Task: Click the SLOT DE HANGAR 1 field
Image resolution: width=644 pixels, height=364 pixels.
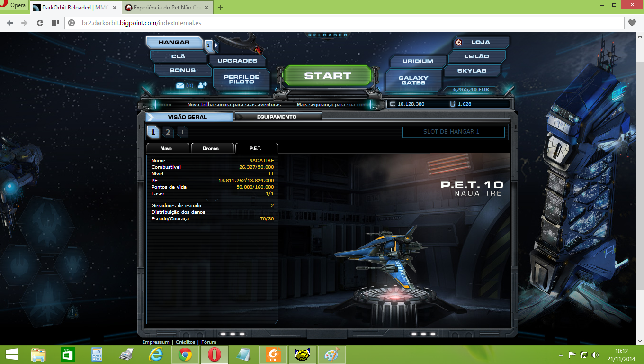Action: pos(453,132)
